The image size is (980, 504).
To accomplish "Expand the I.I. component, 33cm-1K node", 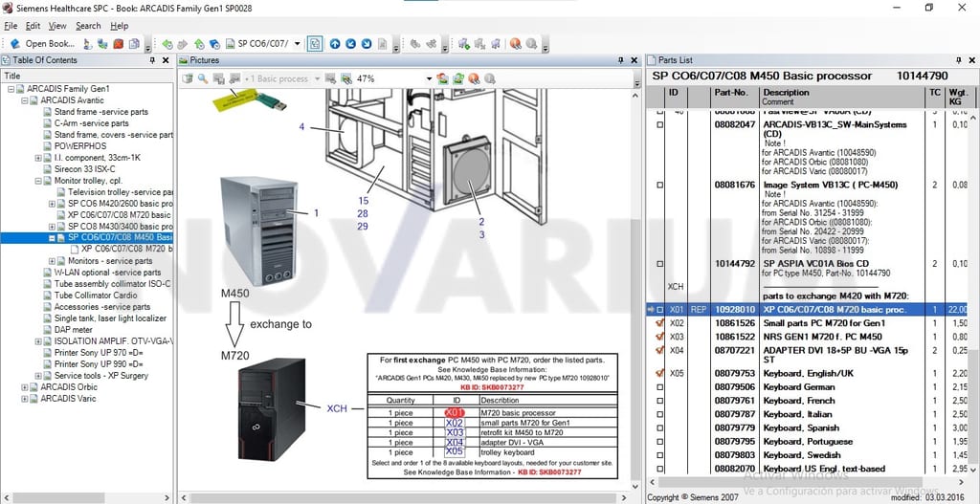I will (x=38, y=158).
